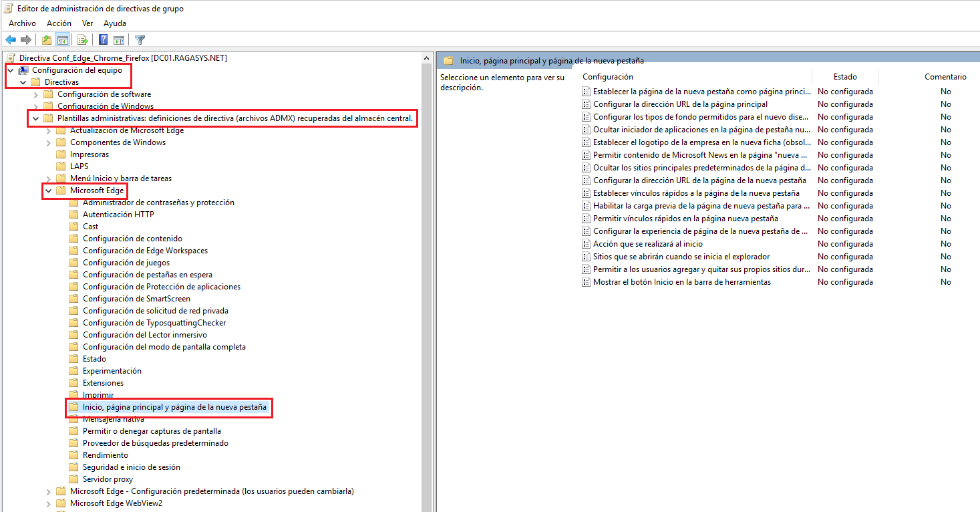Open Help using the blue question mark icon
The height and width of the screenshot is (512, 980).
pyautogui.click(x=102, y=39)
